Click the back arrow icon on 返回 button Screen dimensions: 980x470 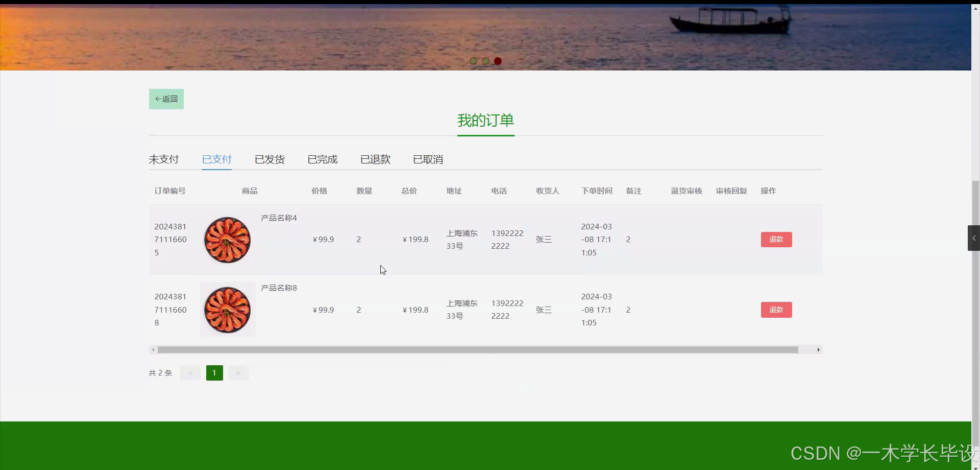pyautogui.click(x=159, y=99)
